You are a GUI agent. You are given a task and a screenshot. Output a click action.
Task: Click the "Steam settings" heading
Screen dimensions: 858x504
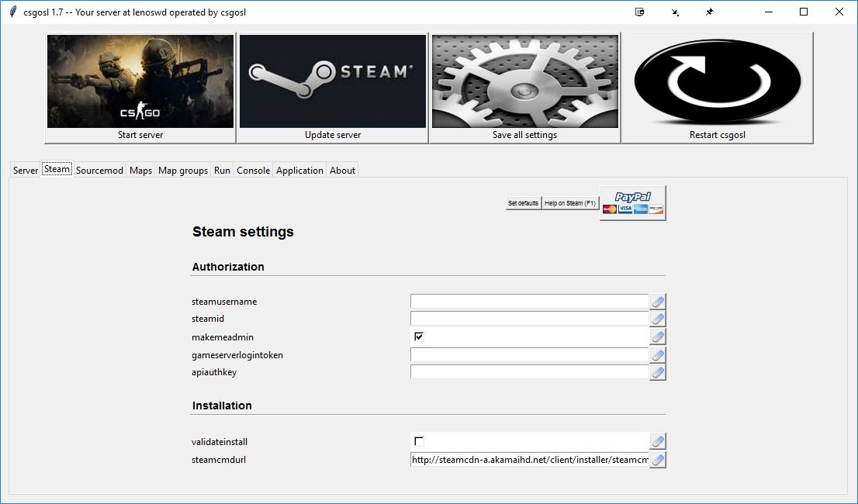pos(243,232)
